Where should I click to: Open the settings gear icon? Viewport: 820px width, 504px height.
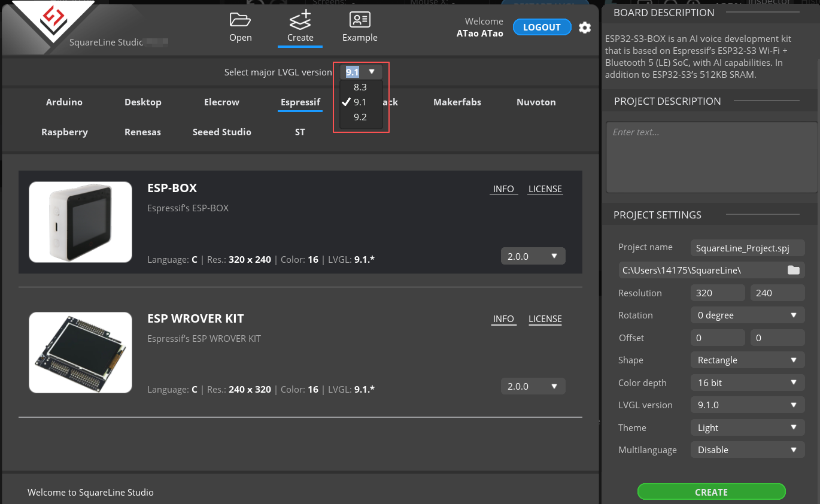(585, 28)
